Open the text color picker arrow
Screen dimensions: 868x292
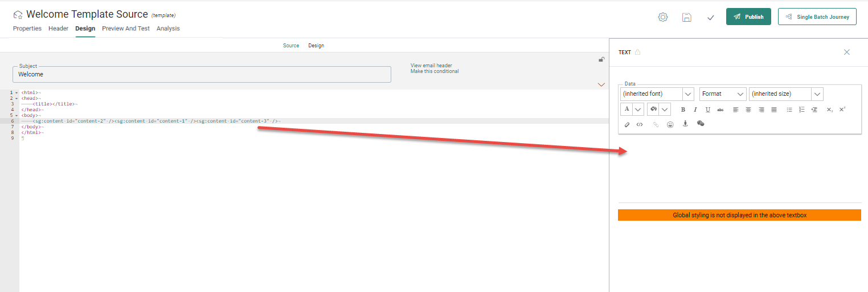(638, 109)
